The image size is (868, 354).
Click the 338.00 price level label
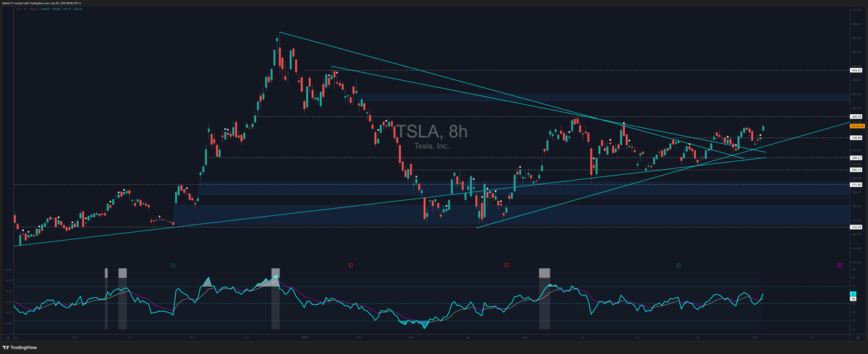tap(856, 137)
